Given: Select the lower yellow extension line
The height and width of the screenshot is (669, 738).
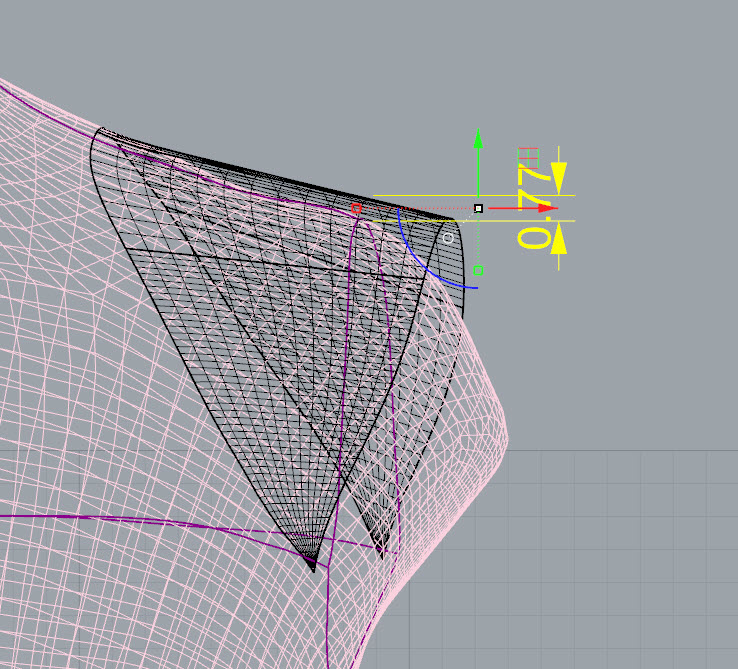Looking at the screenshot, I should (474, 221).
